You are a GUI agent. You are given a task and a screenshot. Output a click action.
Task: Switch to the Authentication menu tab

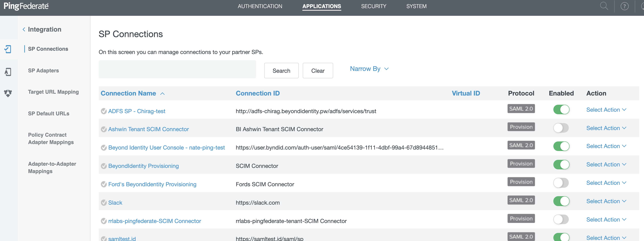pos(260,6)
